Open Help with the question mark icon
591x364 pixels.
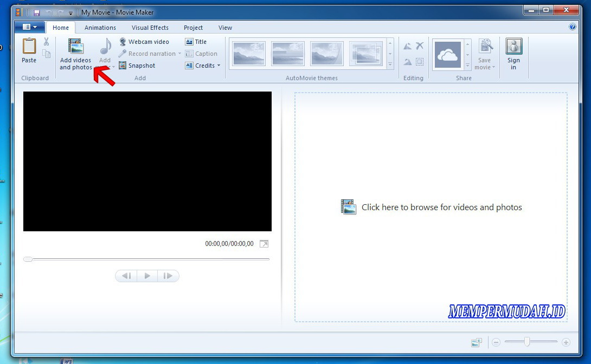coord(573,27)
